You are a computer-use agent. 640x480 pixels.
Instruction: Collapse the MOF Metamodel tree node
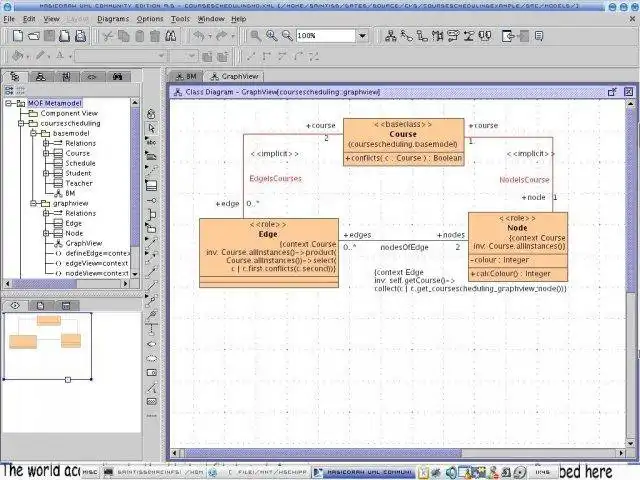tap(8, 103)
